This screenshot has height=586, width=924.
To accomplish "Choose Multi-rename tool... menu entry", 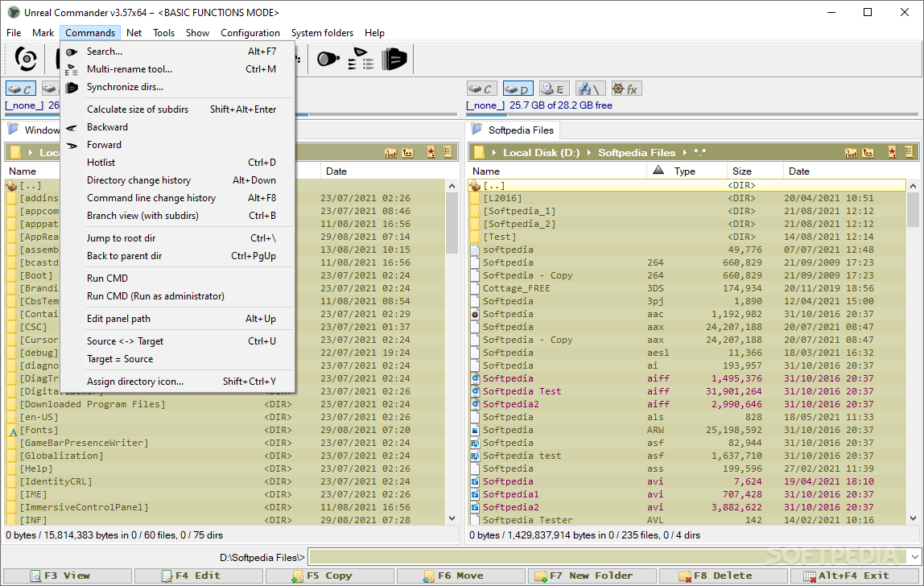I will [177, 69].
